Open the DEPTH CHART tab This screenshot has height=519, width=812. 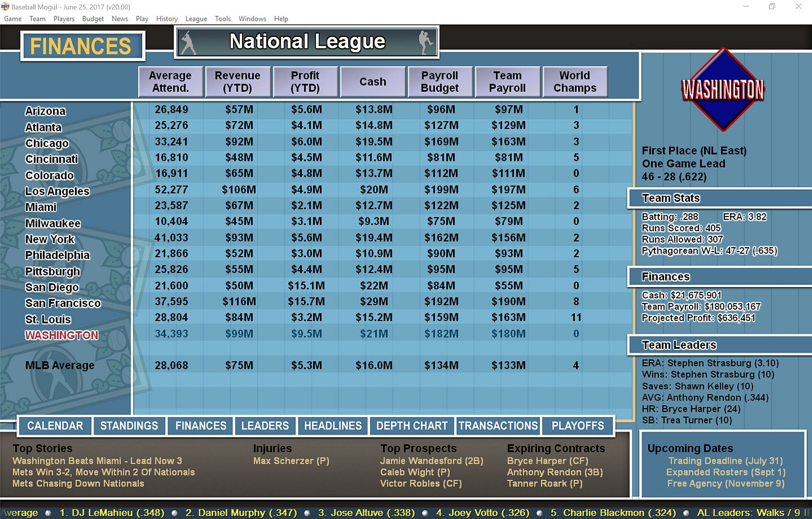point(412,426)
